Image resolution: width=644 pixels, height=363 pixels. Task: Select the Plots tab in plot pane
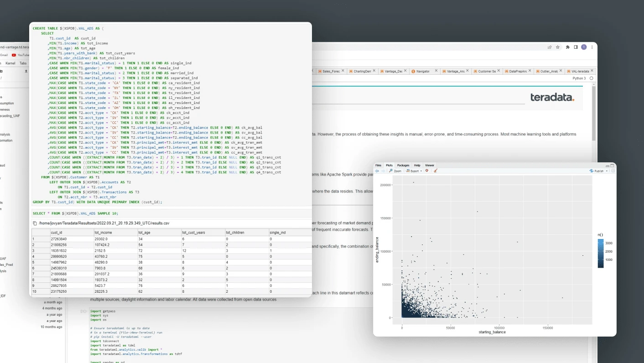389,165
